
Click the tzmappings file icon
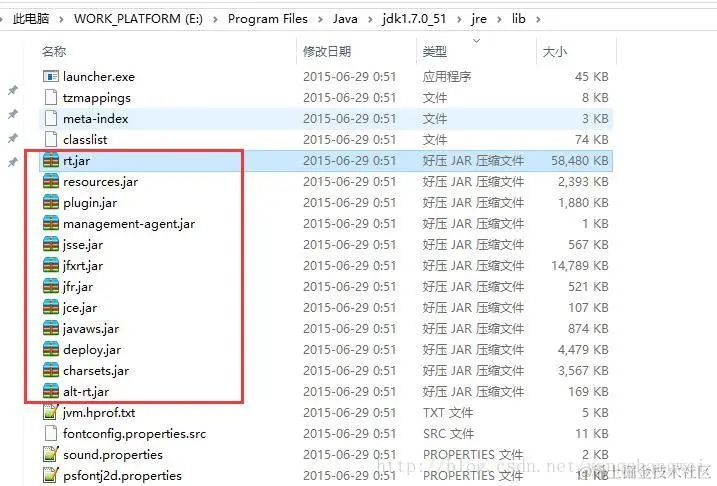(51, 97)
